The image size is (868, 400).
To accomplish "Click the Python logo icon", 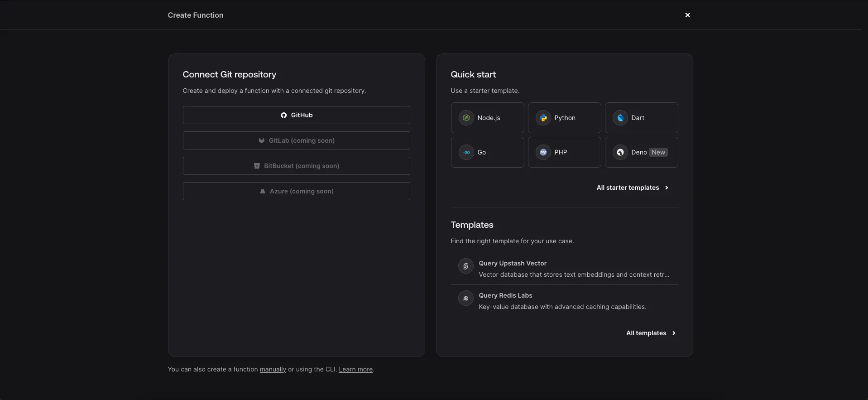I will tap(543, 118).
